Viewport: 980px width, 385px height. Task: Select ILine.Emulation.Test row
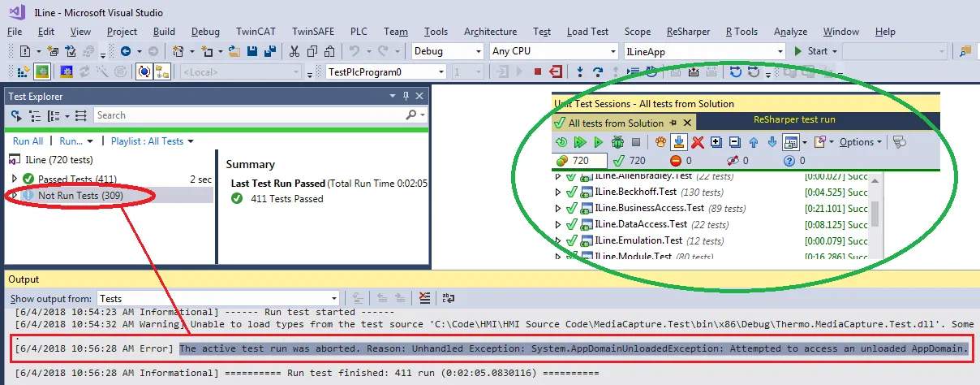click(710, 240)
